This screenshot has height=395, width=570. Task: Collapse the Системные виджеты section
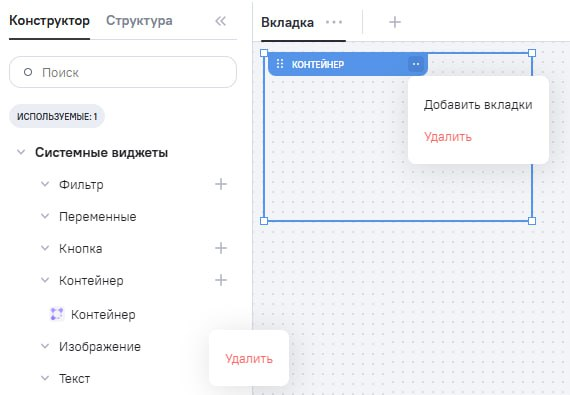pyautogui.click(x=21, y=152)
